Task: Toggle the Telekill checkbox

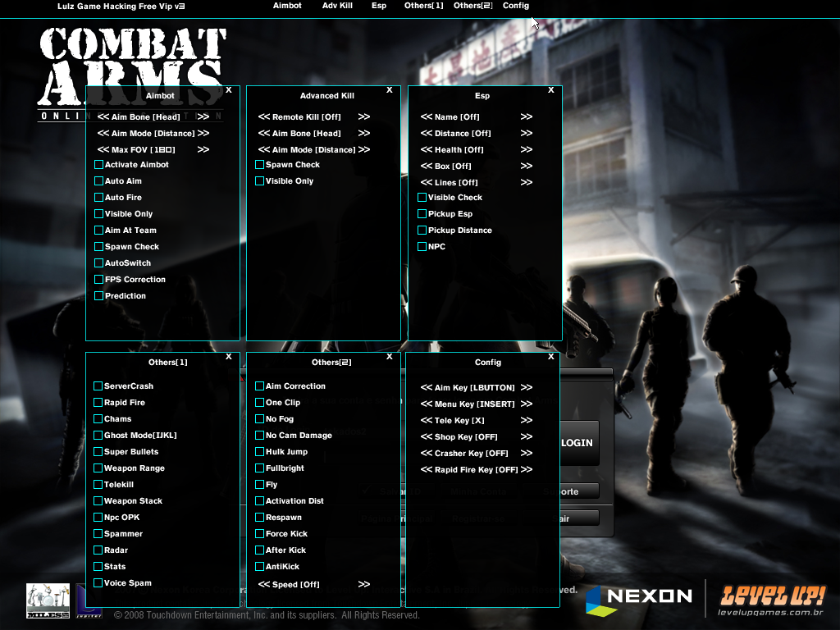Action: point(98,484)
